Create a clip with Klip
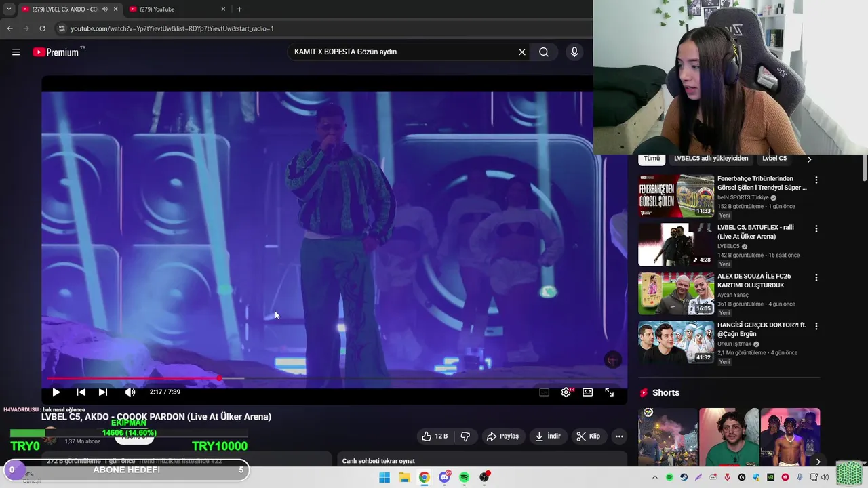The width and height of the screenshot is (868, 488). [x=588, y=436]
